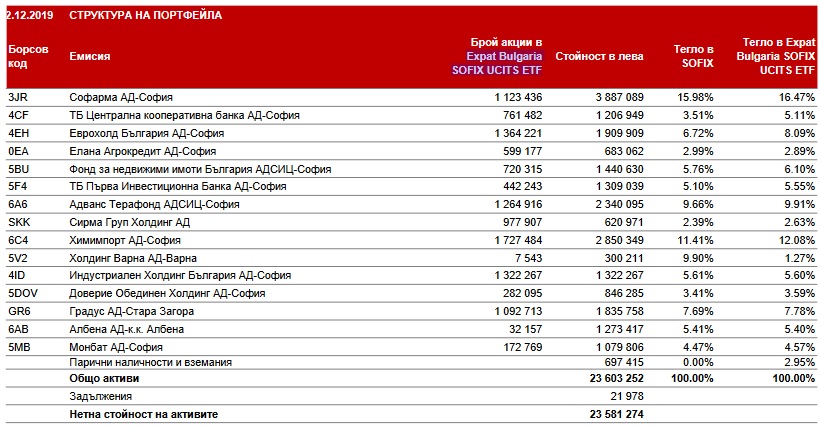Select Тегло в Expat Bulgaria SOFIX header
This screenshot has height=428, width=821.
[776, 56]
